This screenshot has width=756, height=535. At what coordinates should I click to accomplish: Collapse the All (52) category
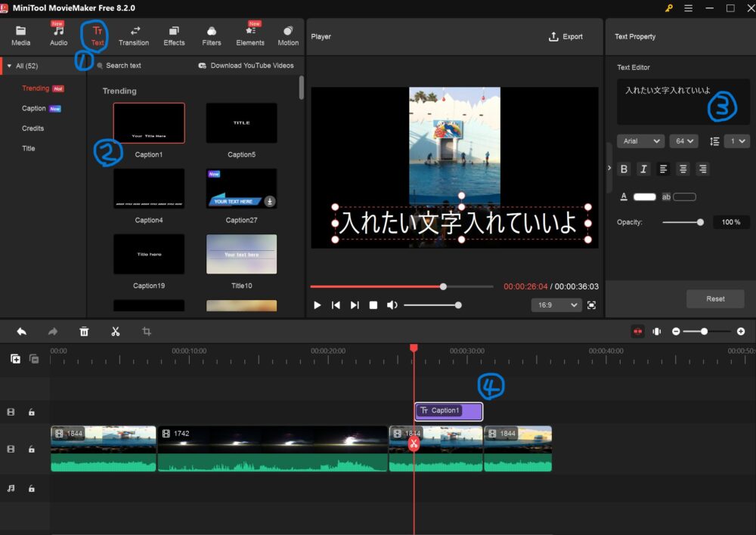pyautogui.click(x=9, y=66)
